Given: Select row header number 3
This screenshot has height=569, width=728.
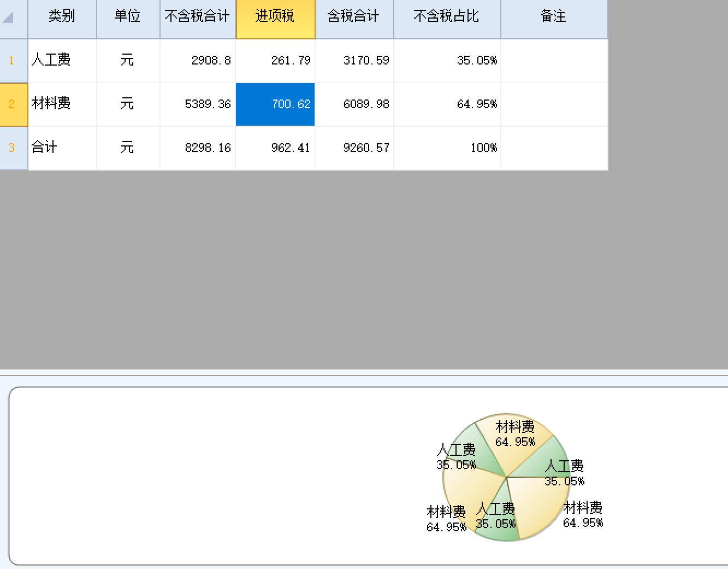Looking at the screenshot, I should (14, 148).
